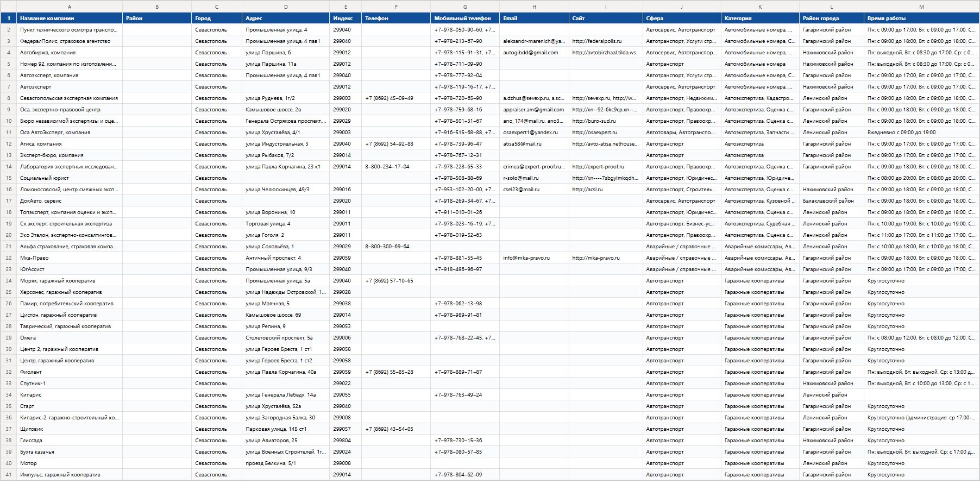The width and height of the screenshot is (980, 490).
Task: Click the 'Ежедневно с 09:00 до 19:00' cell
Action: (x=921, y=133)
